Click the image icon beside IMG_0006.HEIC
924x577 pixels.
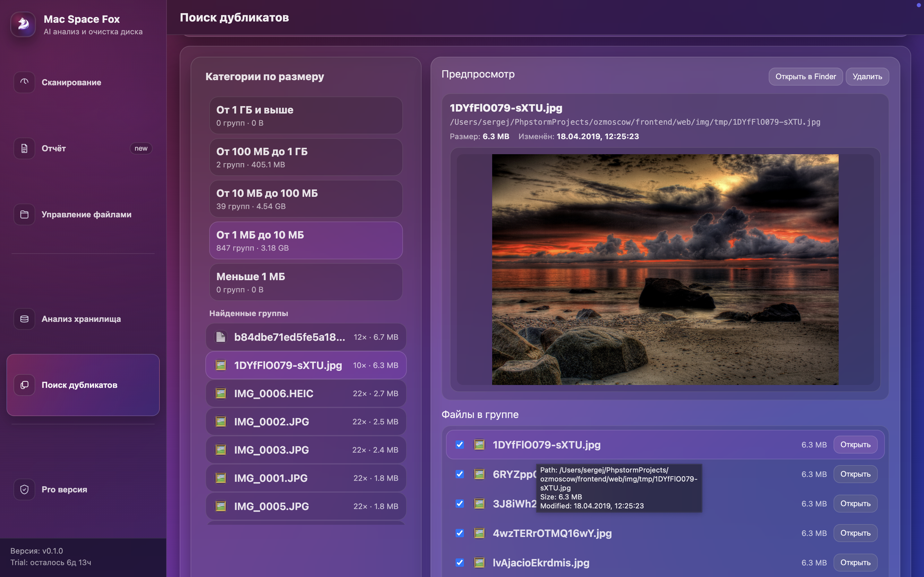tap(221, 393)
